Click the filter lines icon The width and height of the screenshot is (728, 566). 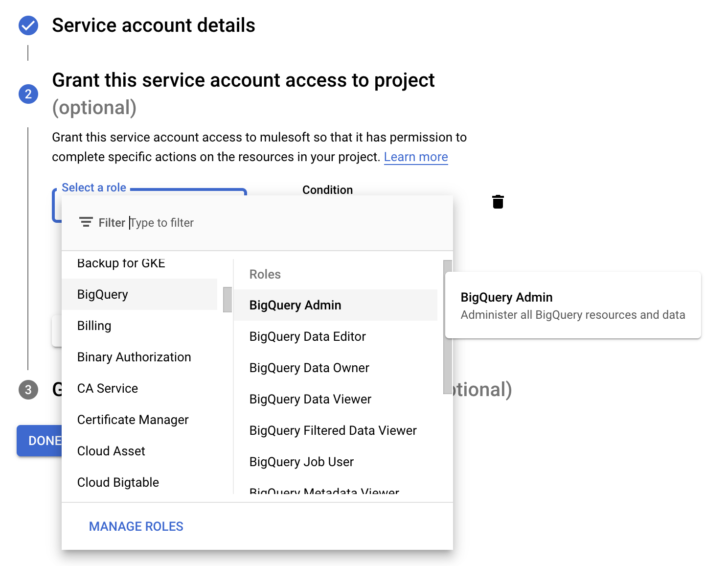[86, 223]
